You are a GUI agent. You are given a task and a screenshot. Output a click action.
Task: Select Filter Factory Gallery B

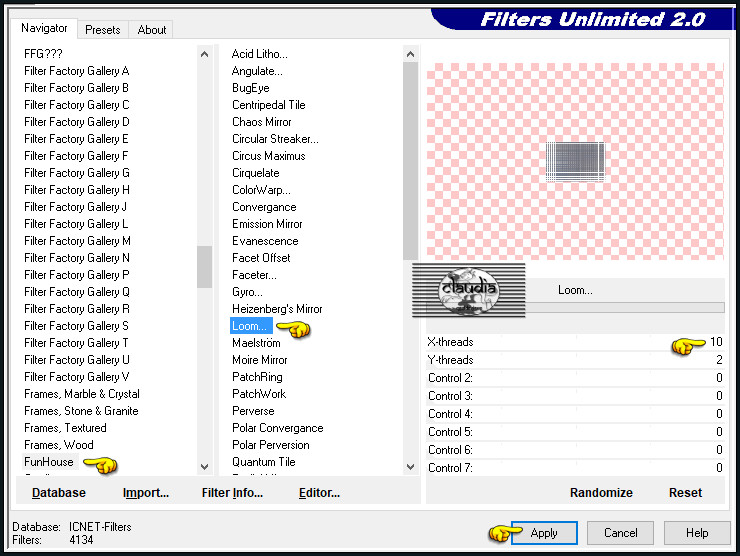76,88
